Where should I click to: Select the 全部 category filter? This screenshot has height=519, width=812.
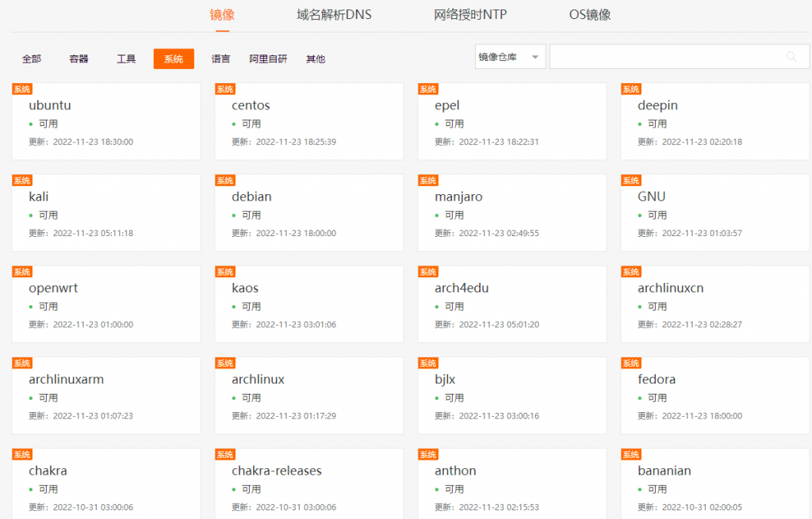[32, 59]
